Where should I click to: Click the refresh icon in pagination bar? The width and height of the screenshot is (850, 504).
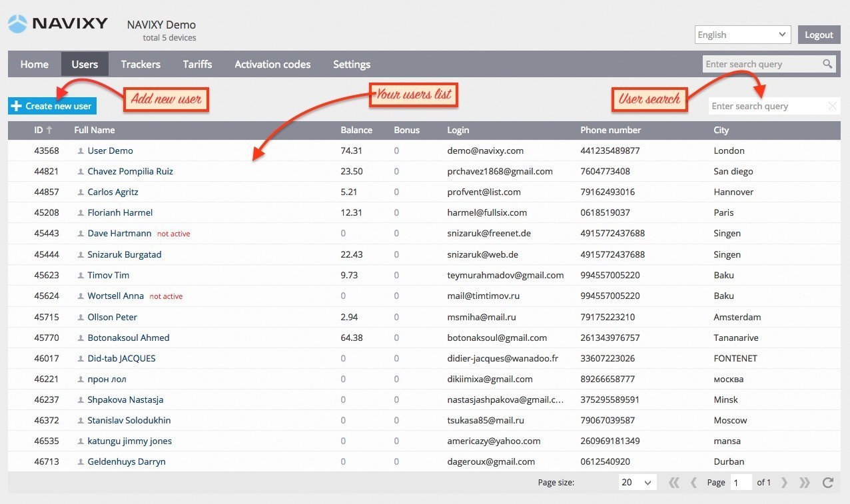pos(828,483)
